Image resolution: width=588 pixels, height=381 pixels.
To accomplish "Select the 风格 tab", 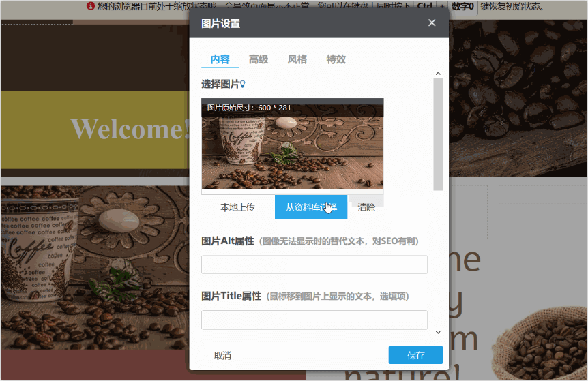I will pos(297,59).
